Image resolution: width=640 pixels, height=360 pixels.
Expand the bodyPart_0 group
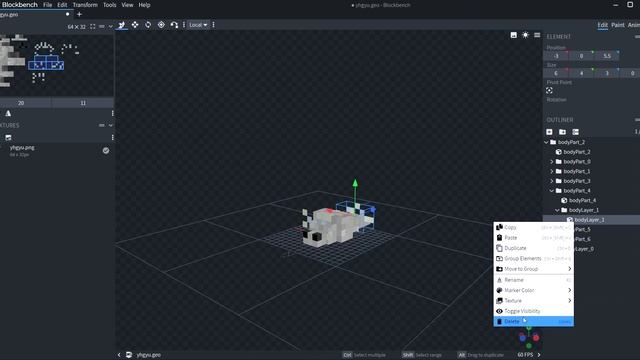[552, 162]
